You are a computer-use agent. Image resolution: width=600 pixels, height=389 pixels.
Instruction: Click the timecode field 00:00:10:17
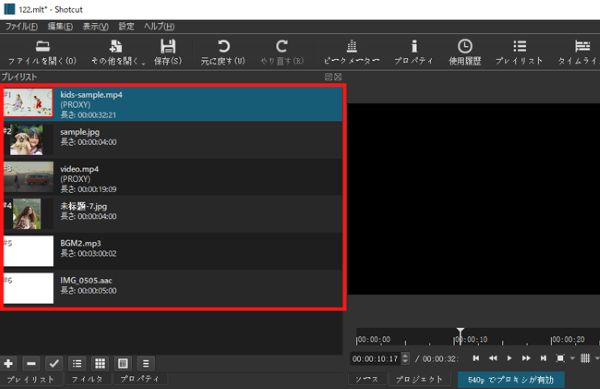pyautogui.click(x=376, y=359)
